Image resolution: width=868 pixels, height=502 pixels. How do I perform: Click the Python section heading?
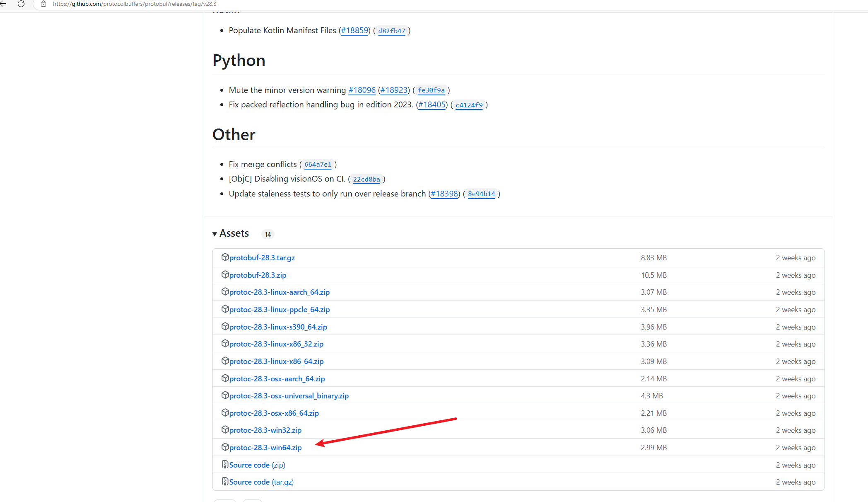(x=239, y=61)
